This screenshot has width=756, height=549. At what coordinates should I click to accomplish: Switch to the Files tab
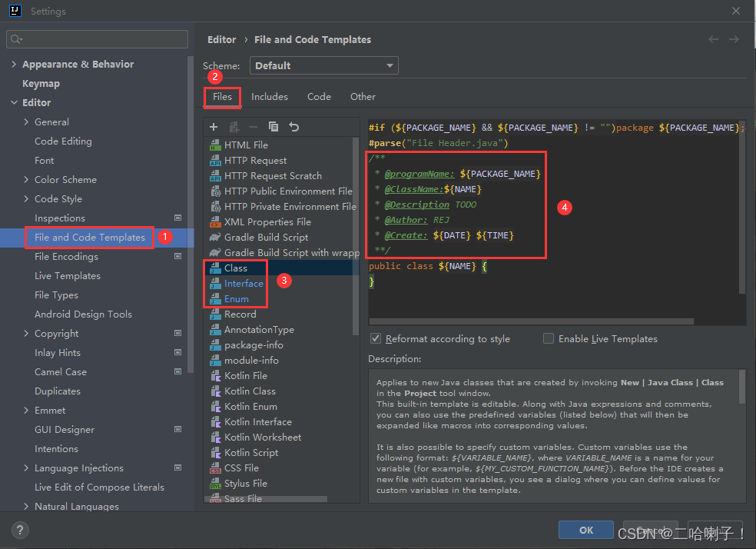222,97
